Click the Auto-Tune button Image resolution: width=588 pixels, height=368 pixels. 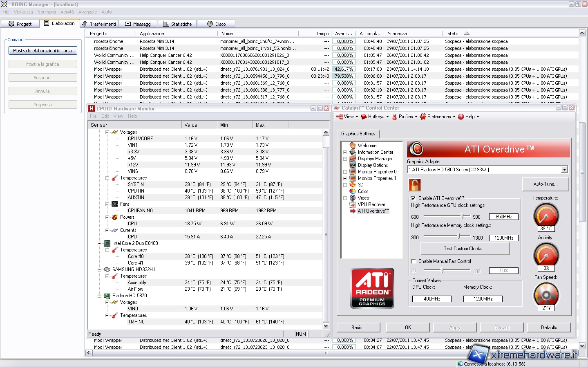545,184
